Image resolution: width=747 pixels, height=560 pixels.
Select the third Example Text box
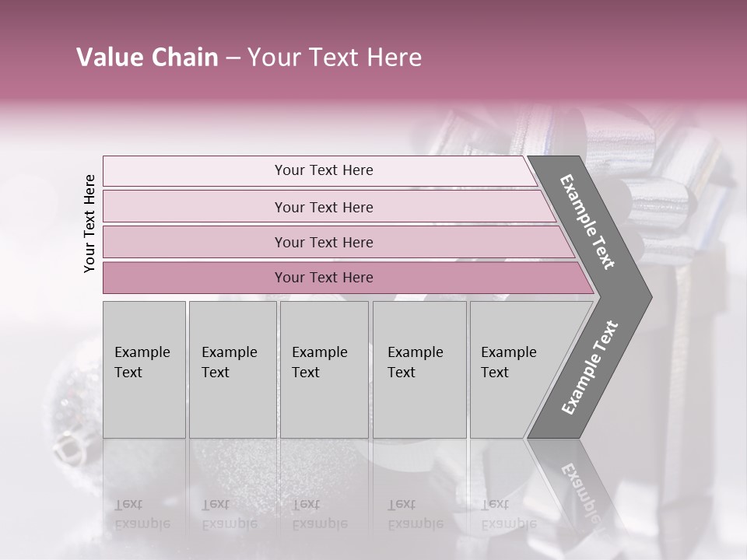(323, 369)
